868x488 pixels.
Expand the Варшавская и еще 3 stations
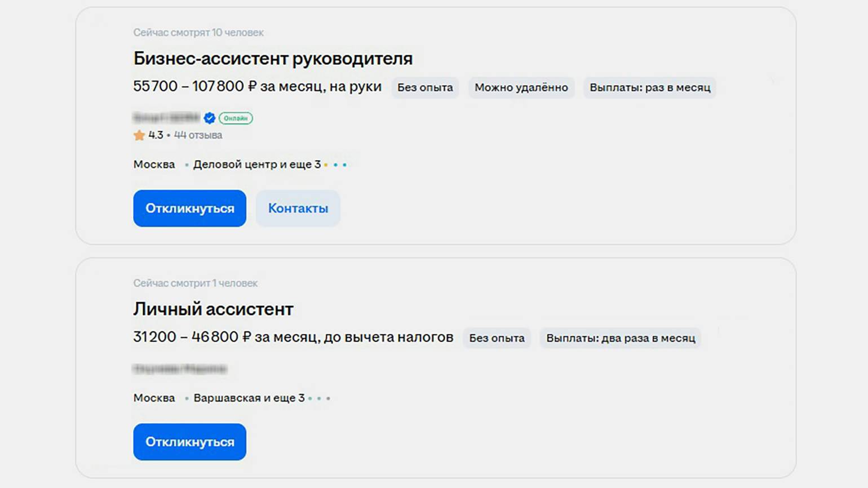[x=249, y=398]
